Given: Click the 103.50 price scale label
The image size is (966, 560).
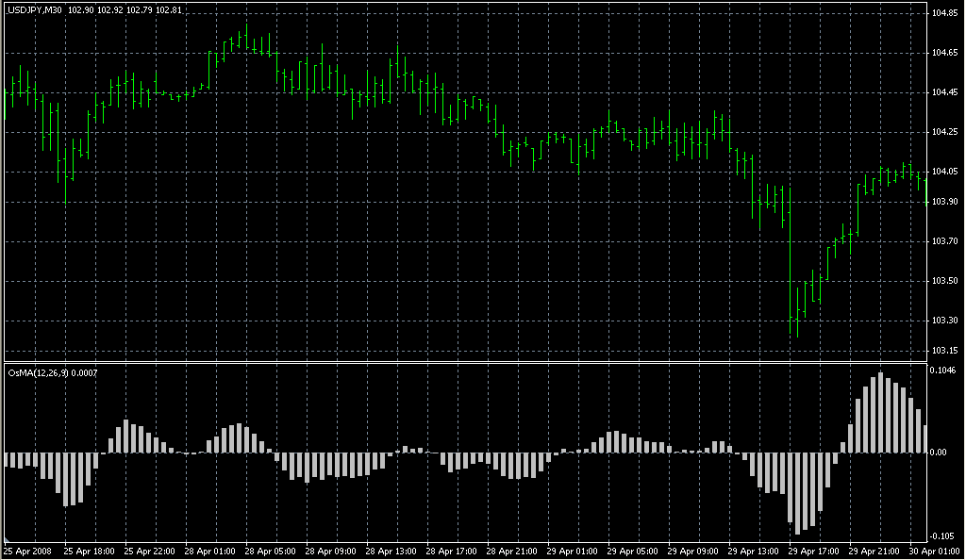Looking at the screenshot, I should pyautogui.click(x=944, y=281).
